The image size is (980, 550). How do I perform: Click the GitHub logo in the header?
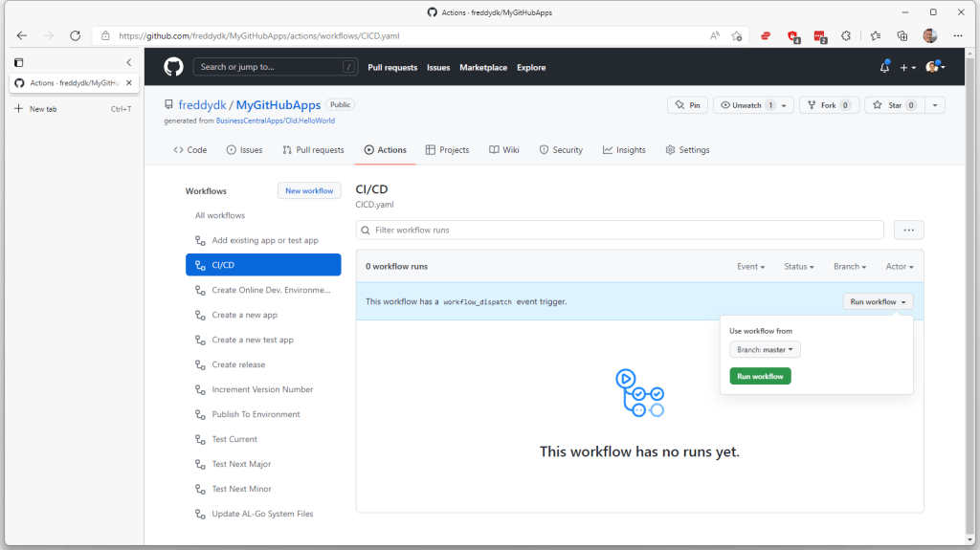point(173,67)
